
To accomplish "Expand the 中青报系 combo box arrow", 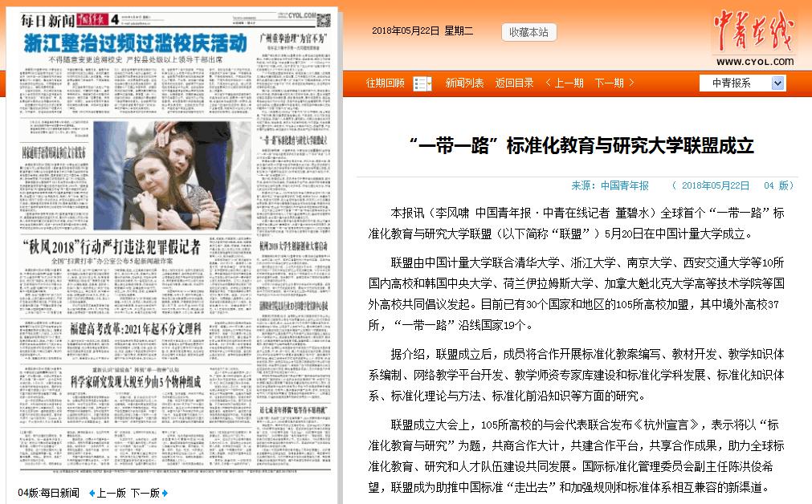I will 777,83.
